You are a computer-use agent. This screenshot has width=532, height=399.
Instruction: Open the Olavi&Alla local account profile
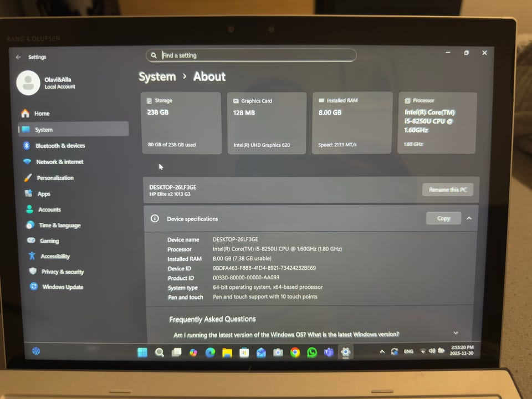[47, 83]
